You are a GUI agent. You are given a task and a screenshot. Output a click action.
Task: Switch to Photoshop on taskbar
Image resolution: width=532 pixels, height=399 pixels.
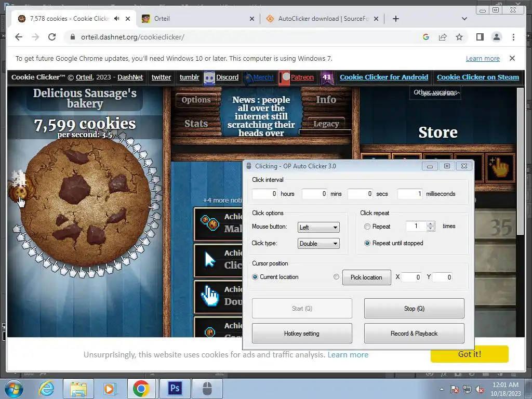(x=175, y=388)
